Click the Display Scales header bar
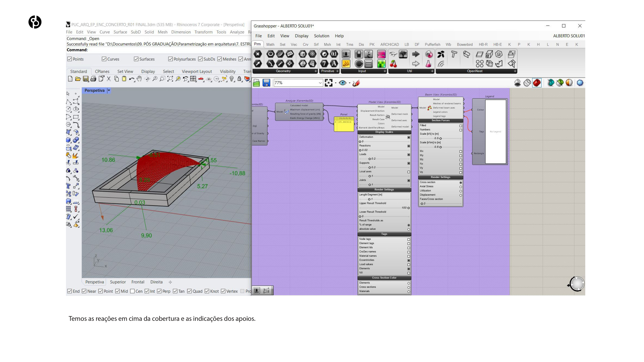644x362 pixels. pyautogui.click(x=384, y=132)
